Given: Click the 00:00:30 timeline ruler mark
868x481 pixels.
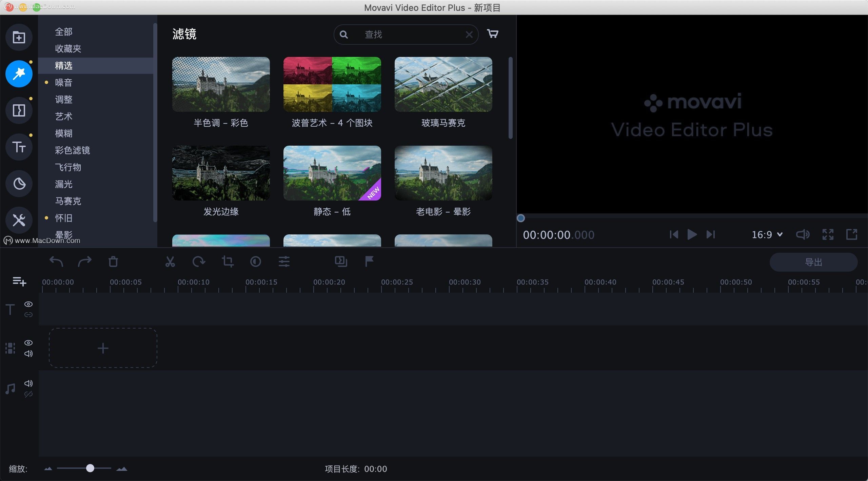Looking at the screenshot, I should 465,282.
